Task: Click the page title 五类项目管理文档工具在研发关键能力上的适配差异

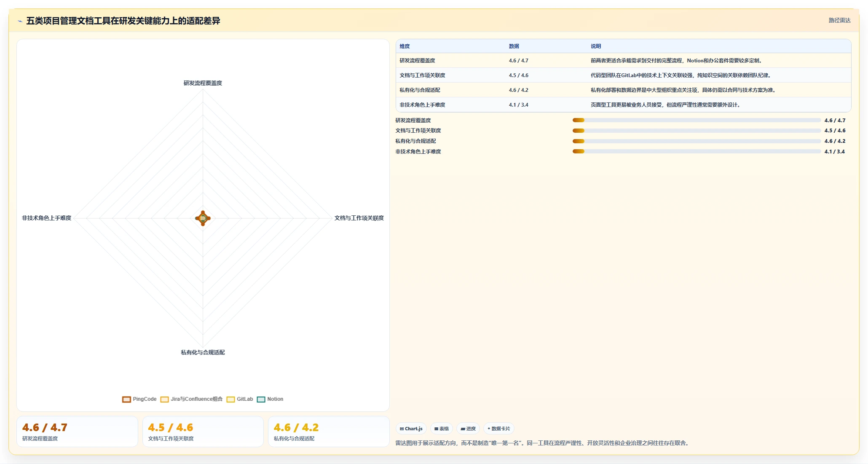Action: [123, 21]
